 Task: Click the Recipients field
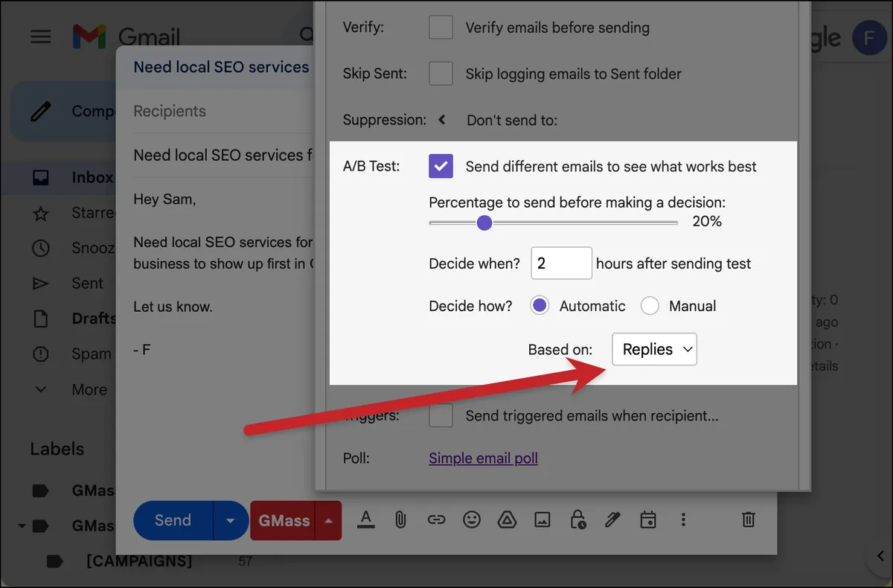tap(222, 111)
